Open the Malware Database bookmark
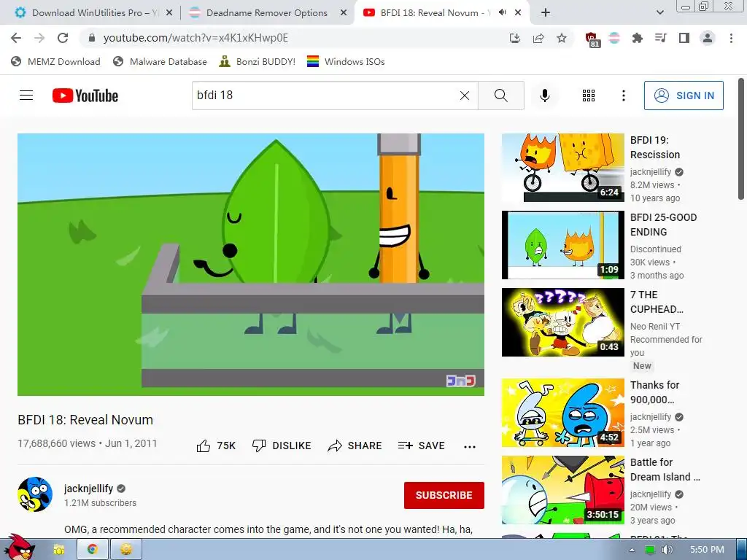The height and width of the screenshot is (560, 747). [160, 61]
